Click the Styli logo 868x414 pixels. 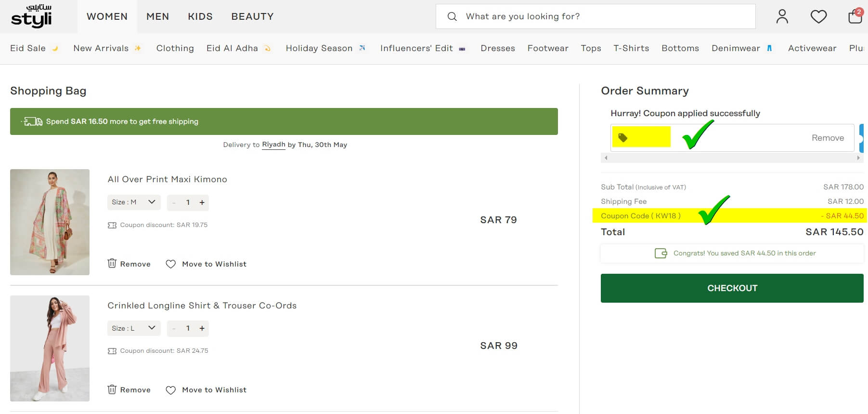31,16
